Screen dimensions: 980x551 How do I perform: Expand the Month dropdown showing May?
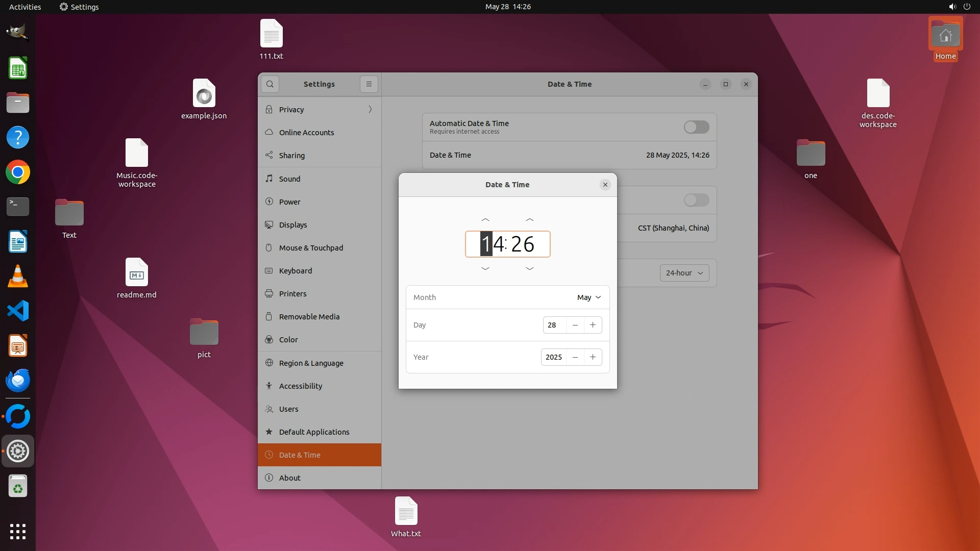coord(589,297)
